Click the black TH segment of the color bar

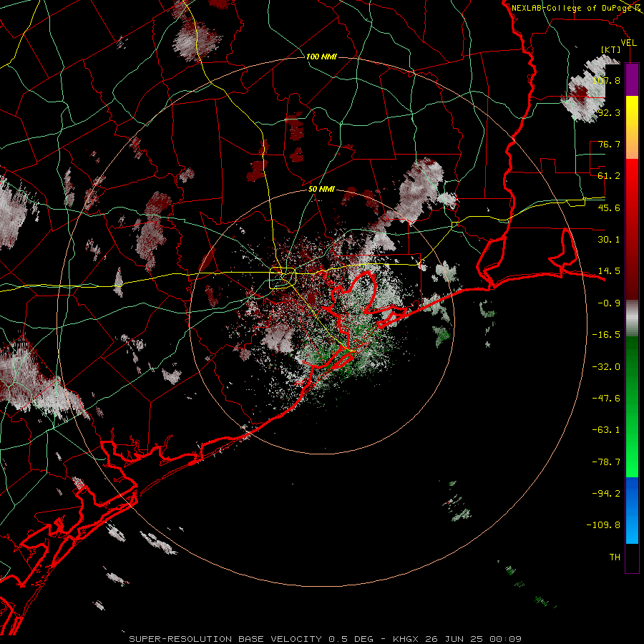[632, 557]
